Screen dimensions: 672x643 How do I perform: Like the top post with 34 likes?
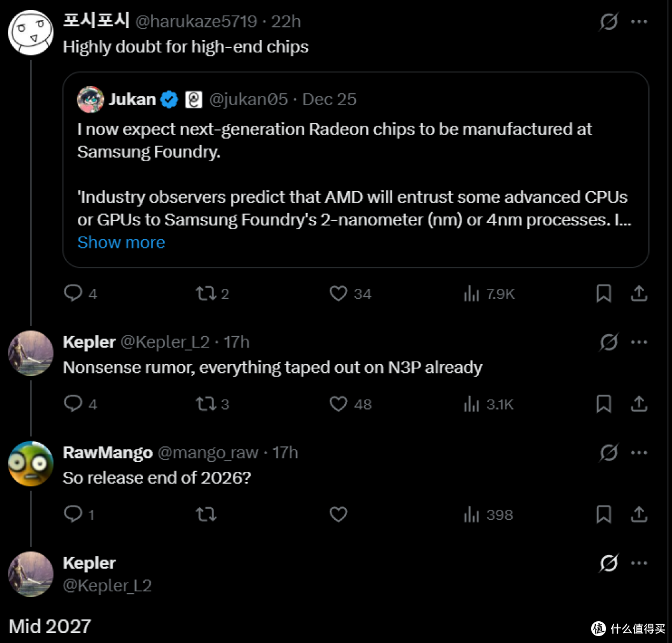pyautogui.click(x=338, y=294)
